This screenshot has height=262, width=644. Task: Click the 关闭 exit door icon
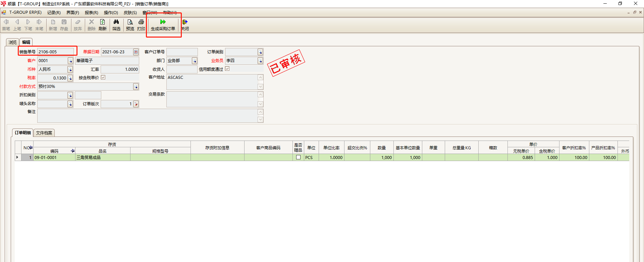click(x=185, y=22)
